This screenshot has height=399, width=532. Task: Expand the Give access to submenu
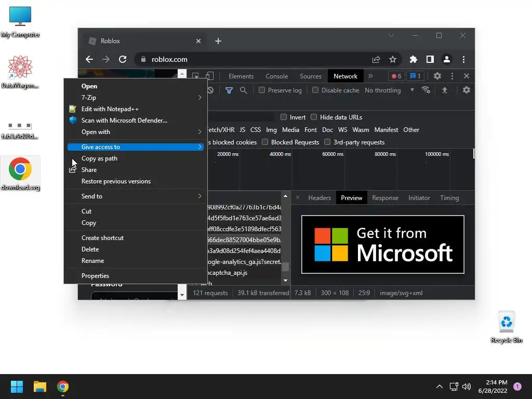[x=136, y=147]
